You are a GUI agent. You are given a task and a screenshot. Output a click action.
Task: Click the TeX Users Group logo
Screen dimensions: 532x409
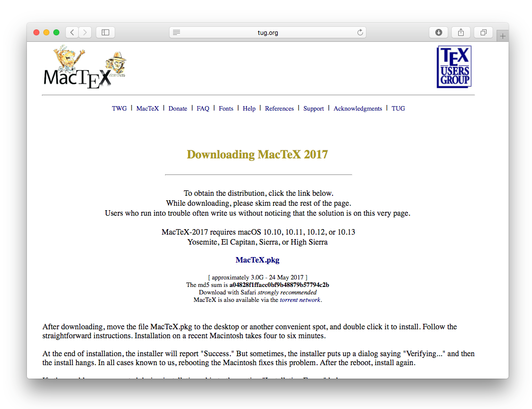pyautogui.click(x=454, y=67)
